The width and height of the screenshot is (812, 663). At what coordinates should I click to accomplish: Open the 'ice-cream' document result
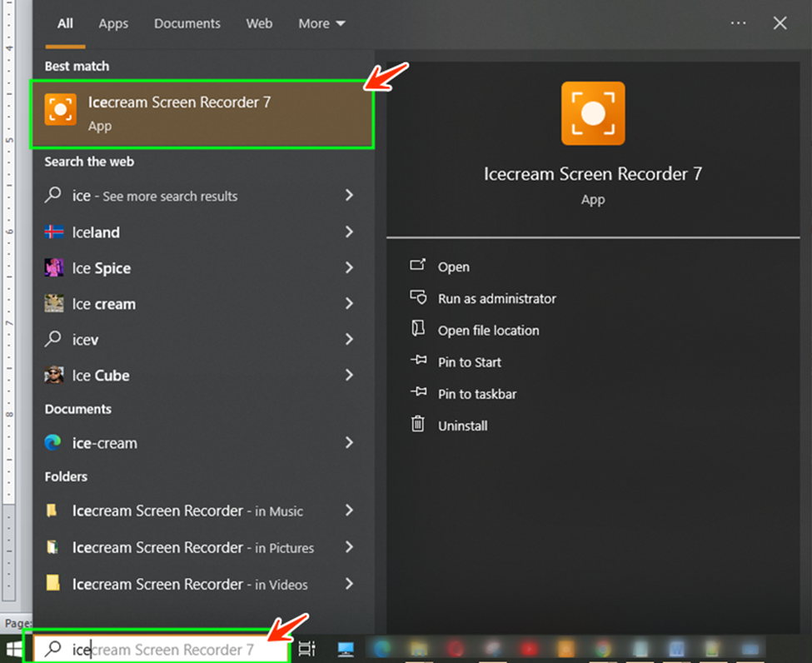tap(105, 443)
